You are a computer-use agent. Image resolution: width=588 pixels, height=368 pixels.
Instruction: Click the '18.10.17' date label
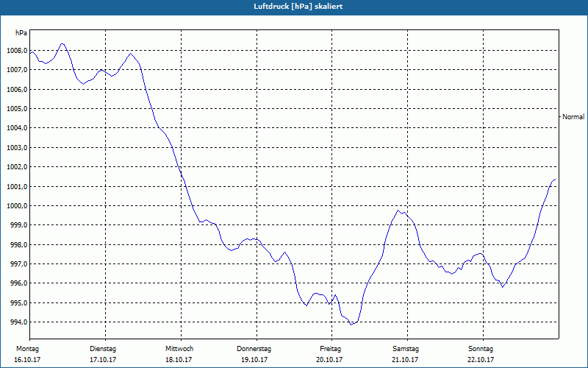[x=179, y=360]
